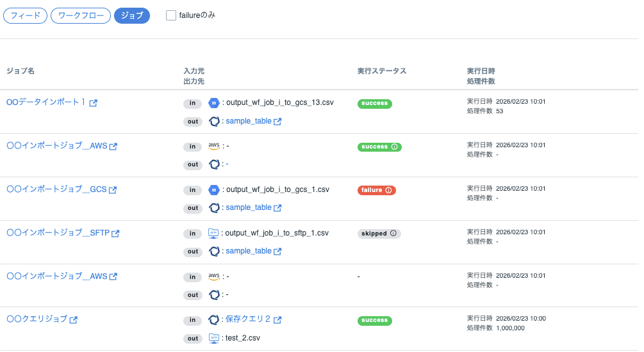Open sample_table link in SFTP job row

tap(249, 251)
